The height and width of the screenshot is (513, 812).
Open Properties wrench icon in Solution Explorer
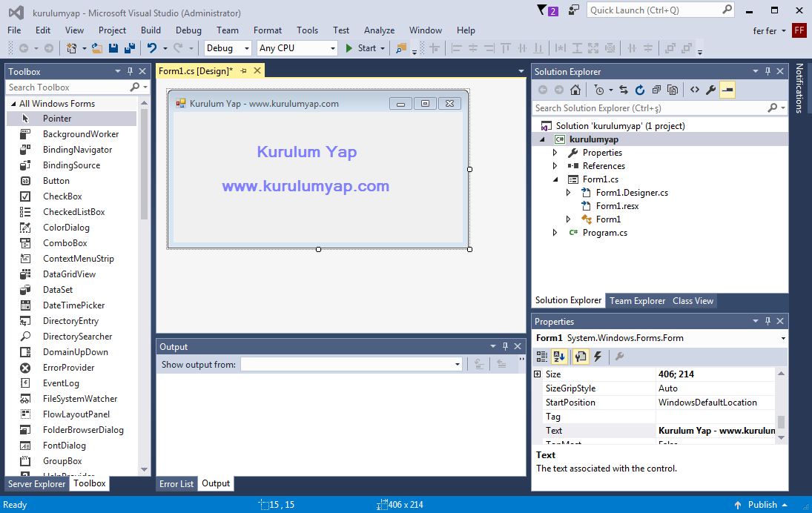710,90
